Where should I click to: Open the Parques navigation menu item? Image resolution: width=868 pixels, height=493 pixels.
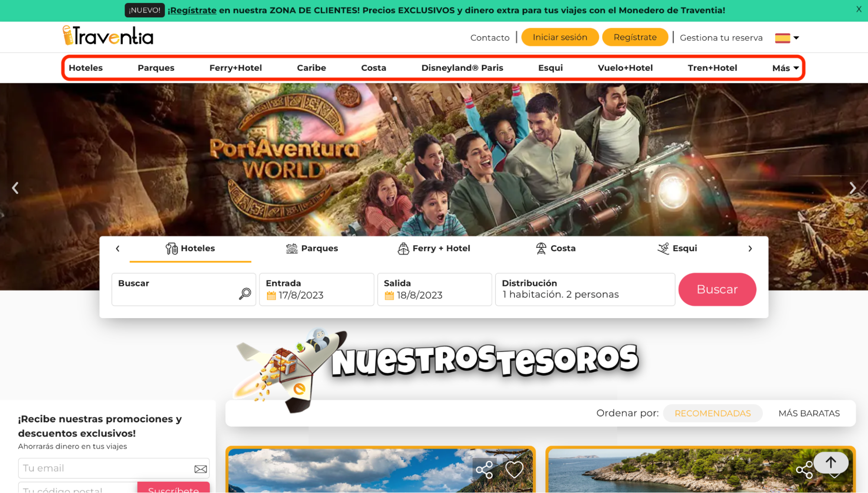click(x=156, y=68)
